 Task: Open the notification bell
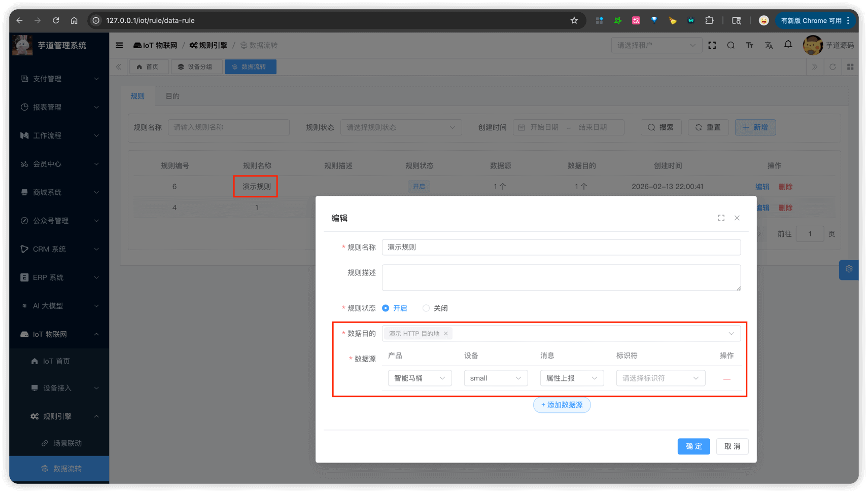tap(788, 45)
